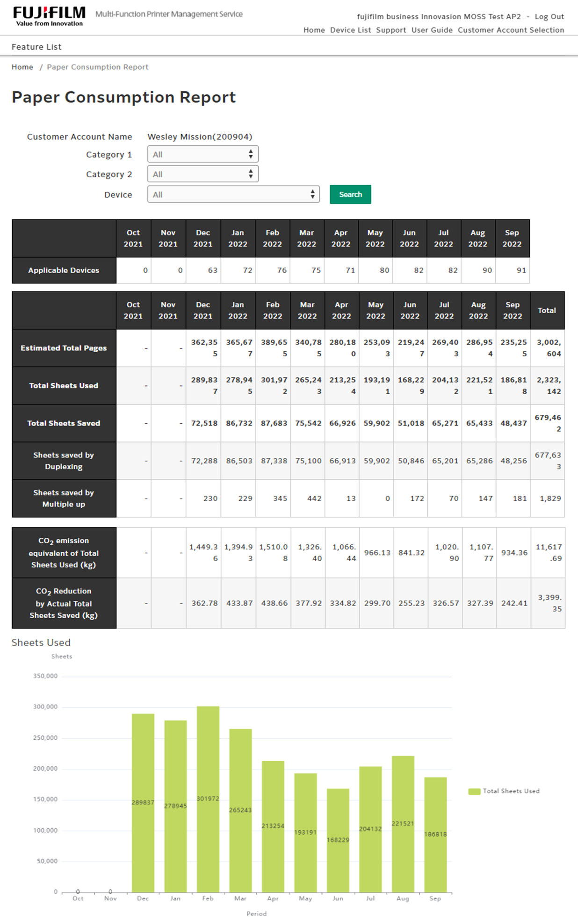Click Home in the breadcrumb trail
The height and width of the screenshot is (924, 578).
point(22,67)
